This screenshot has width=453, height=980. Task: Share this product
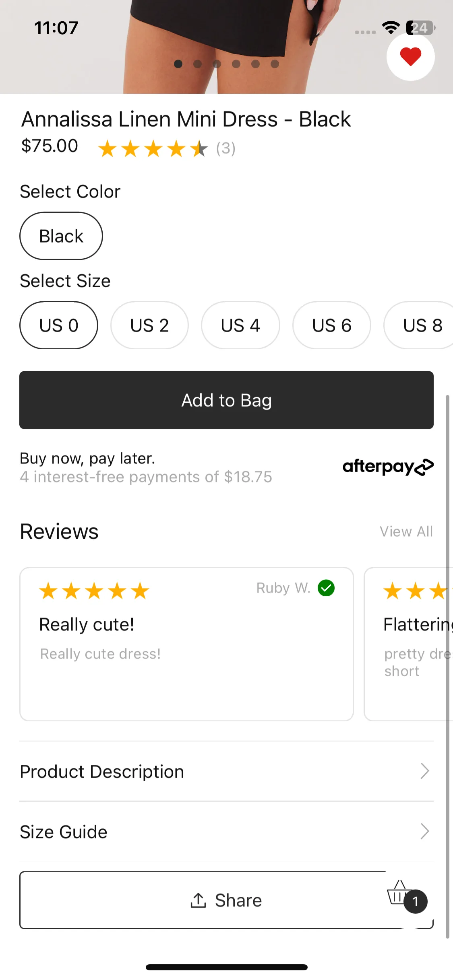226,900
